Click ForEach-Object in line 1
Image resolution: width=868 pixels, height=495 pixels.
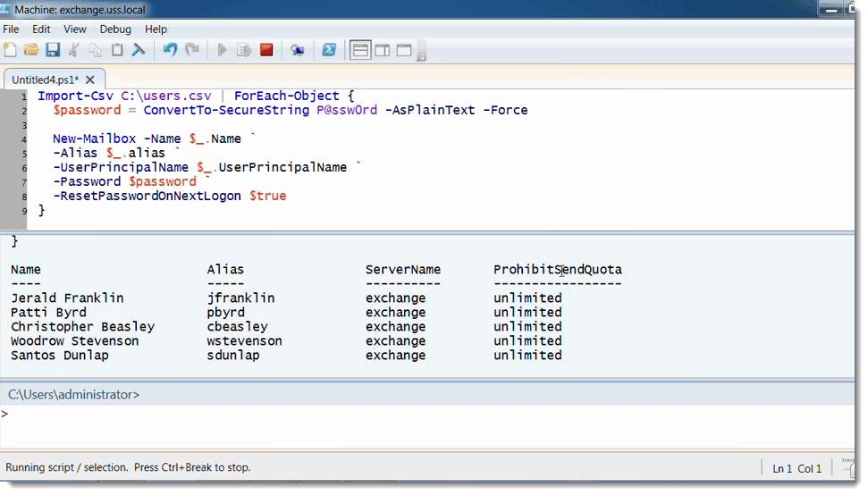pyautogui.click(x=286, y=96)
